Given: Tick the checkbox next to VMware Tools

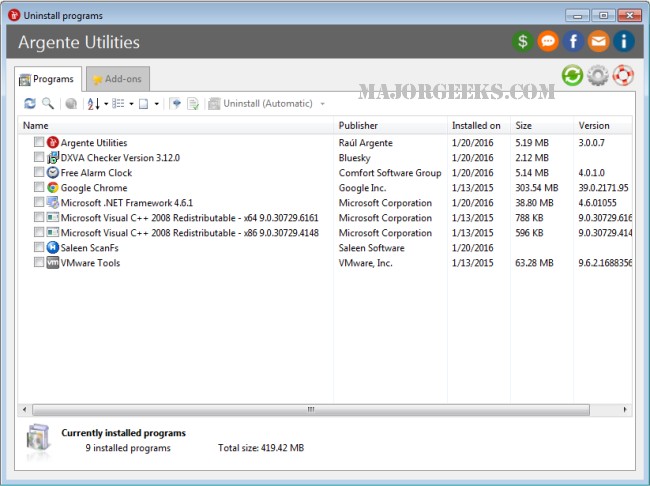Looking at the screenshot, I should tap(38, 263).
